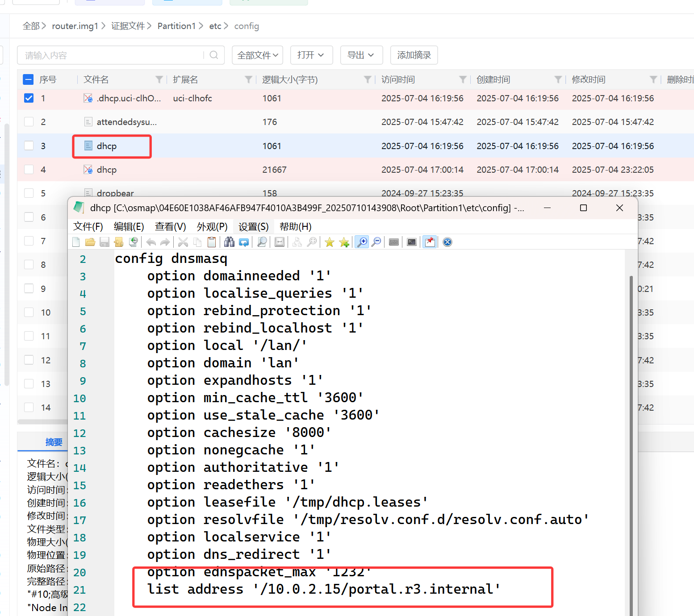Go to 证据文件 in the breadcrumb
The width and height of the screenshot is (694, 616).
click(x=128, y=26)
